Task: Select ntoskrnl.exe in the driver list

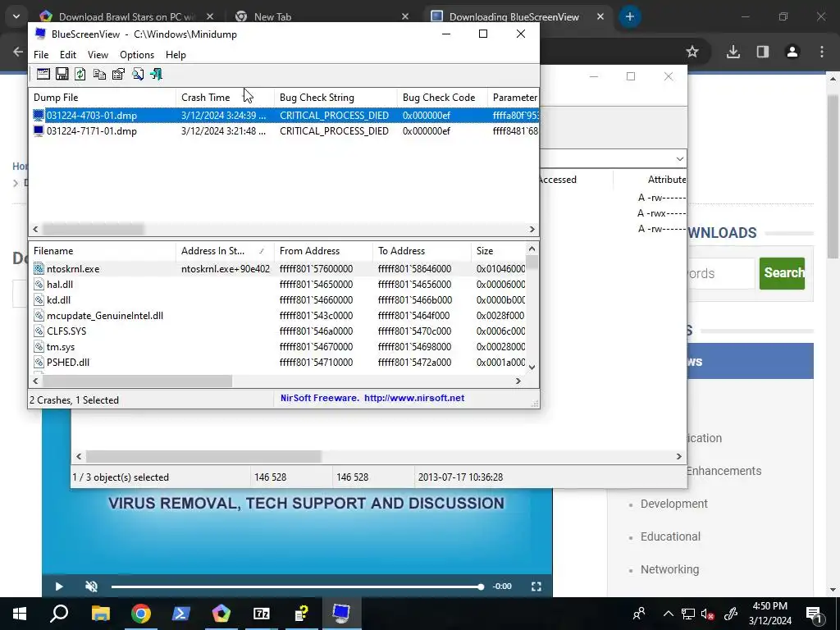Action: [x=279, y=269]
